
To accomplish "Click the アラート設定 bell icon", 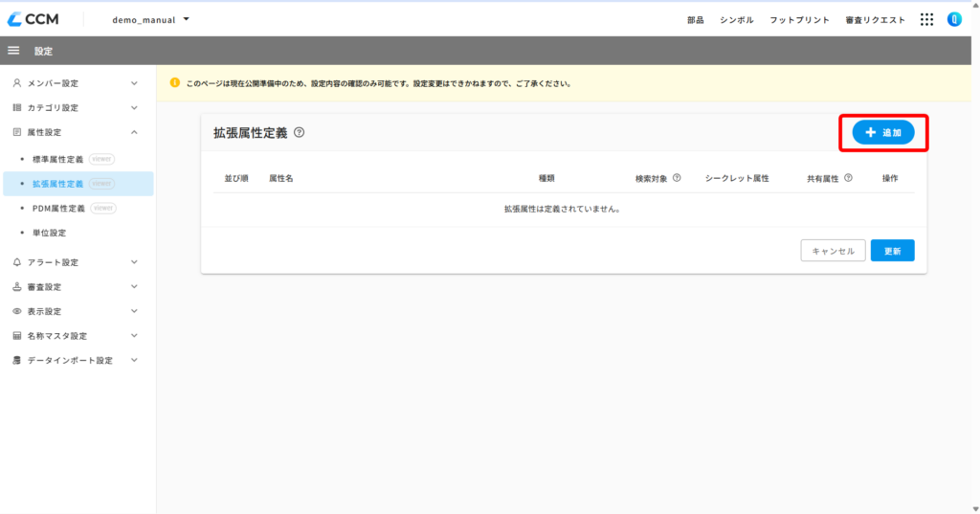I will pos(17,262).
